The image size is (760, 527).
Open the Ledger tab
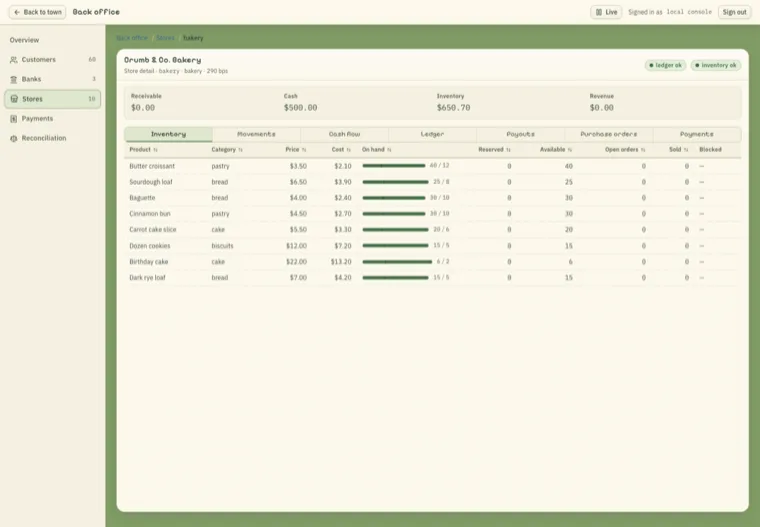pos(432,134)
